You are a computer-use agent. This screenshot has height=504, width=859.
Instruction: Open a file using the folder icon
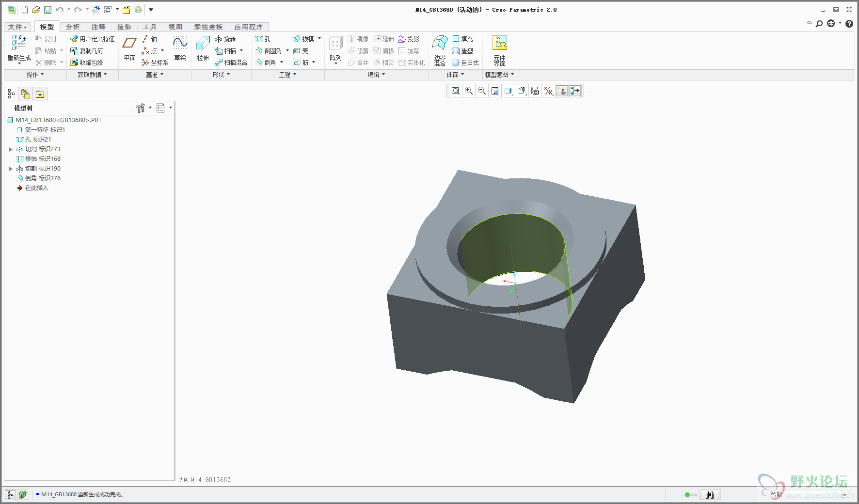point(36,10)
